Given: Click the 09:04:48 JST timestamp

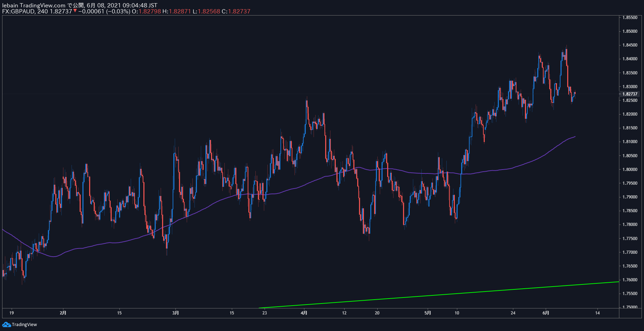Looking at the screenshot, I should pyautogui.click(x=140, y=5).
